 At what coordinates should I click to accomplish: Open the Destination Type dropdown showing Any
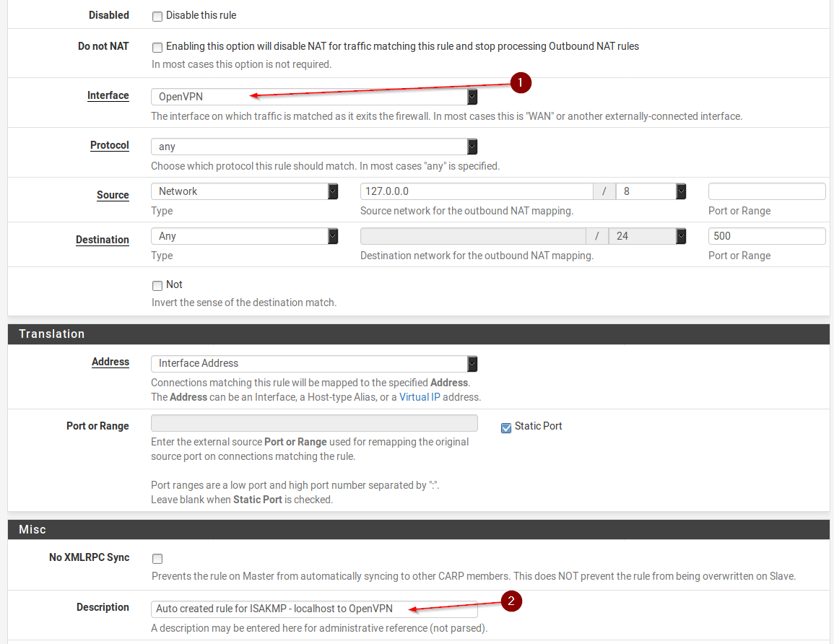(x=244, y=236)
